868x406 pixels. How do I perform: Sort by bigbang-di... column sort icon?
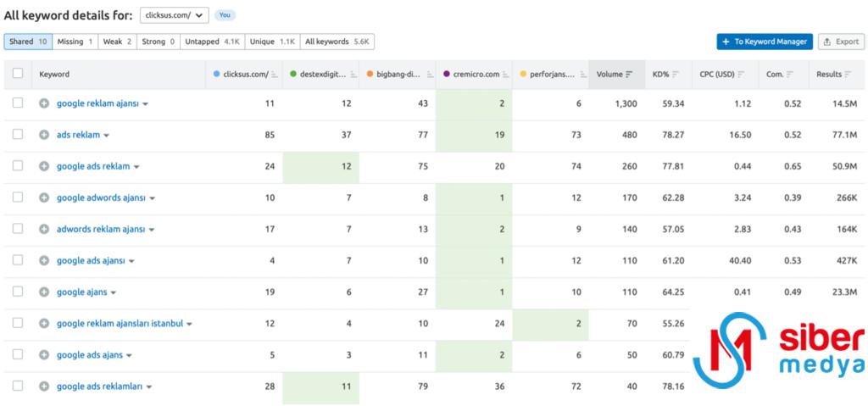point(430,75)
